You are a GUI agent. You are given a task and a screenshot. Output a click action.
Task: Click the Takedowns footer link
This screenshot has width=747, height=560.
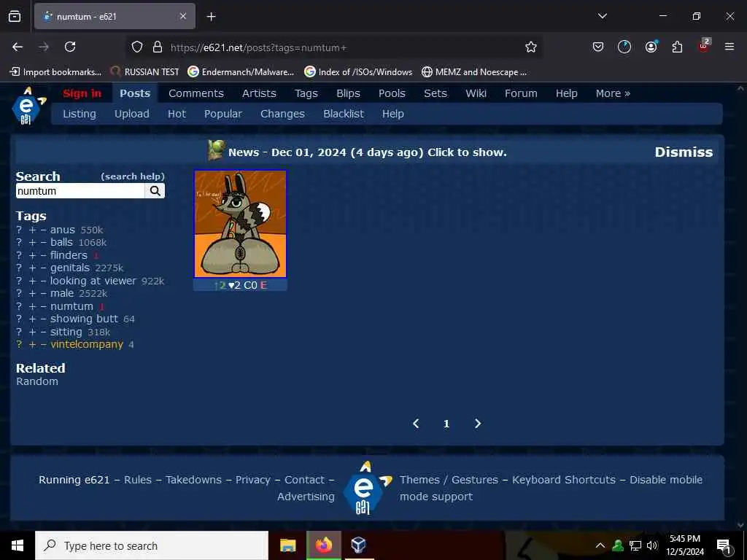(x=193, y=480)
